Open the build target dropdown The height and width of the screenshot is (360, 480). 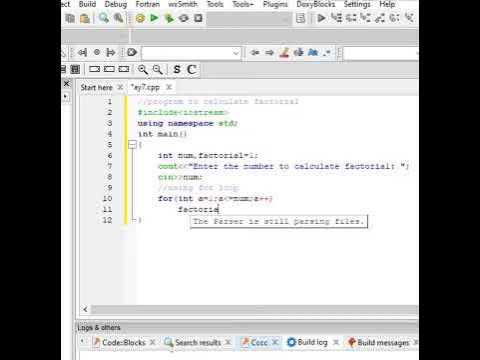click(x=249, y=19)
